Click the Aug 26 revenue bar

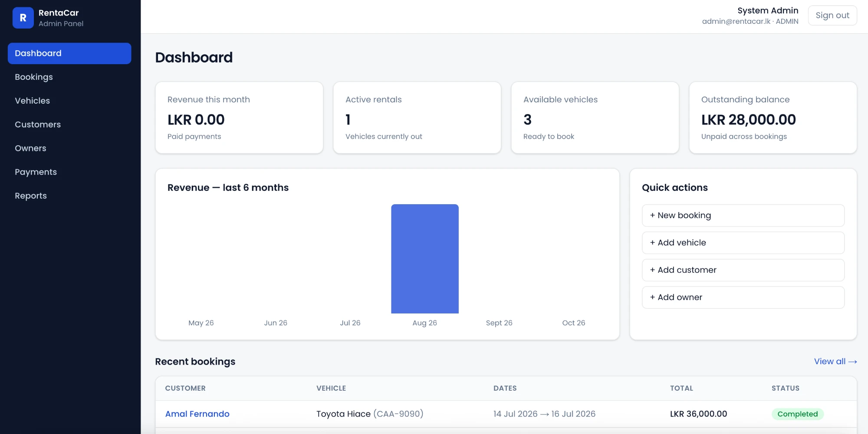[425, 259]
